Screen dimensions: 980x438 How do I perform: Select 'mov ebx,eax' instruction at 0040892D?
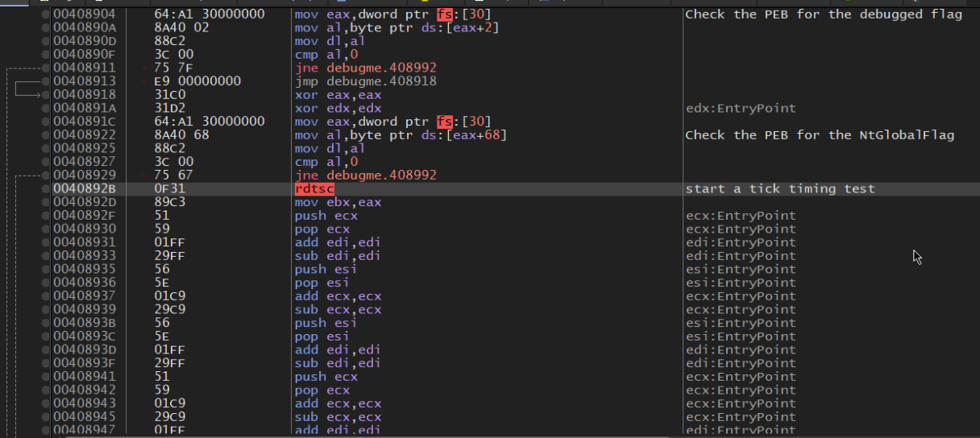point(338,202)
